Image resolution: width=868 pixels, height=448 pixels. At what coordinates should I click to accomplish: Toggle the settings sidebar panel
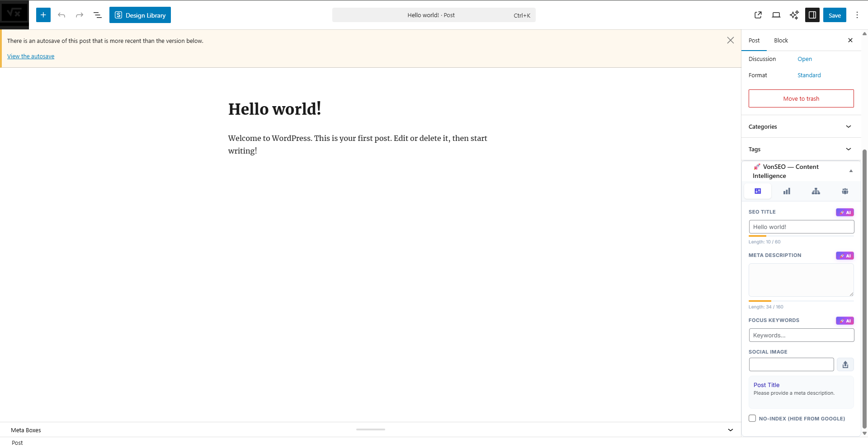coord(812,15)
